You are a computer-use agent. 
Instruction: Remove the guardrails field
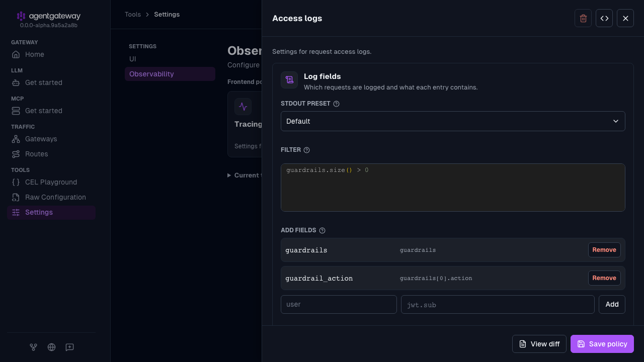click(x=604, y=250)
